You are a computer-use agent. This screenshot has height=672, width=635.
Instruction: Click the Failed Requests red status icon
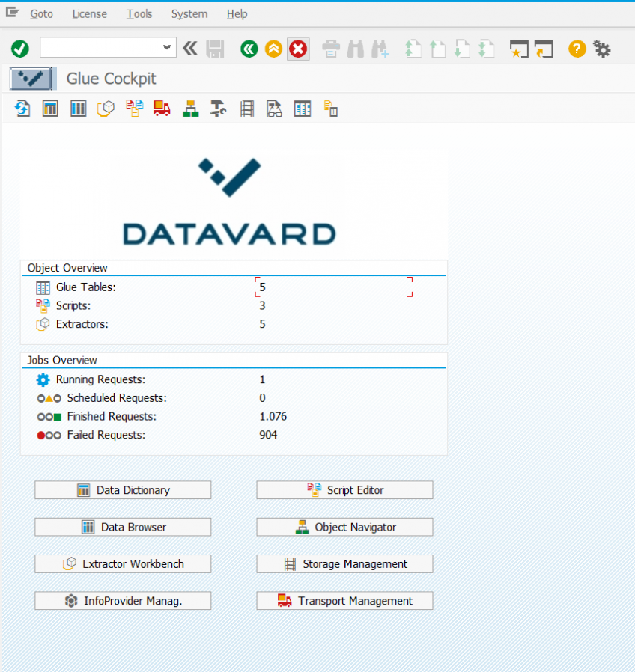(49, 436)
